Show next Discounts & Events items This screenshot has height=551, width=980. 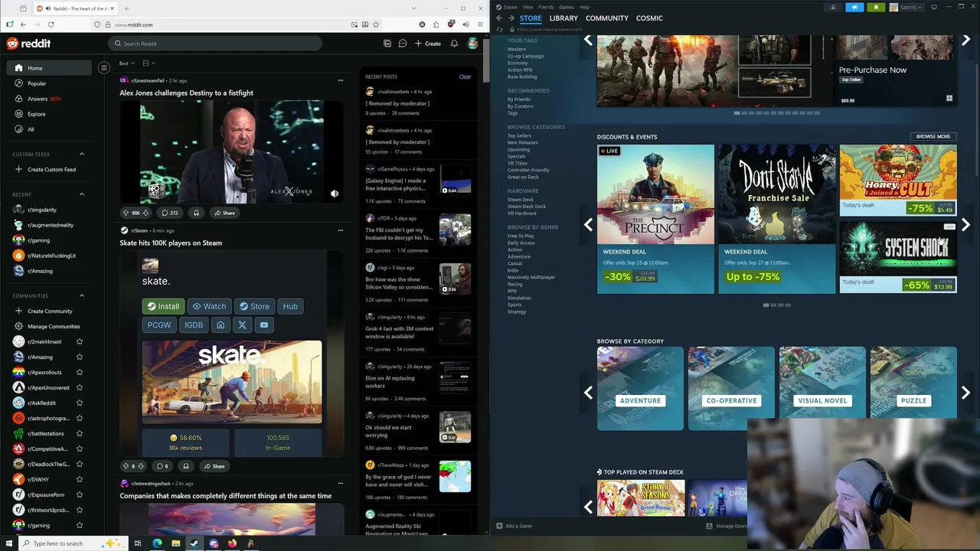pos(965,225)
